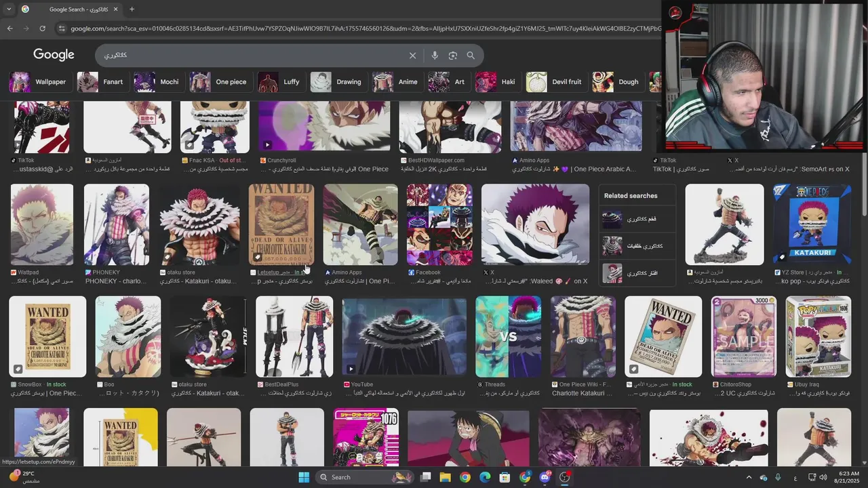
Task: Open Microsoft Store from the taskbar
Action: pos(505,477)
